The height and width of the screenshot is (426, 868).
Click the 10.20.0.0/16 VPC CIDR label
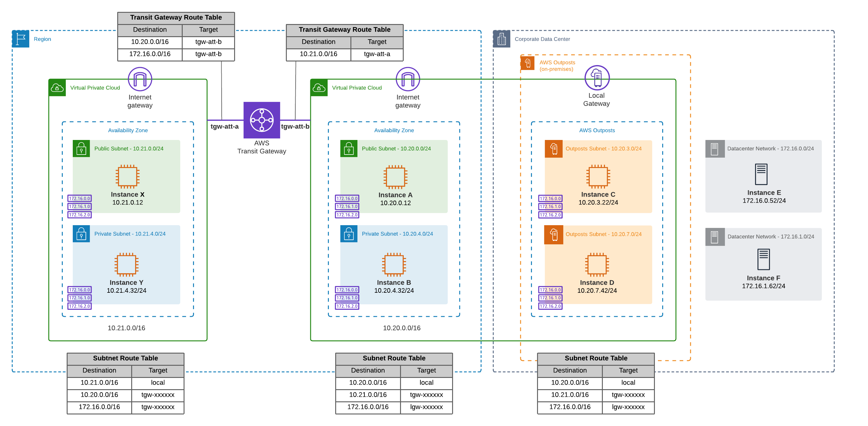(402, 328)
